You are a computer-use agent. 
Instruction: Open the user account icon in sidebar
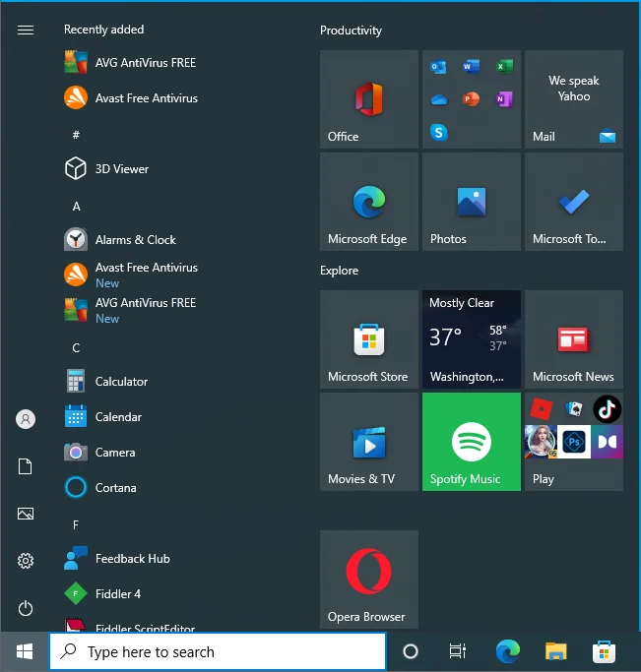[26, 419]
